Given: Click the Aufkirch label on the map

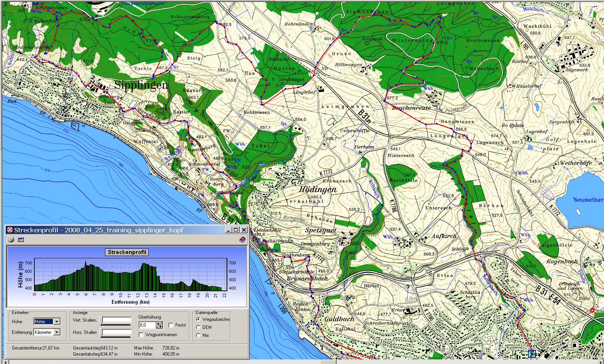Looking at the screenshot, I should [444, 236].
